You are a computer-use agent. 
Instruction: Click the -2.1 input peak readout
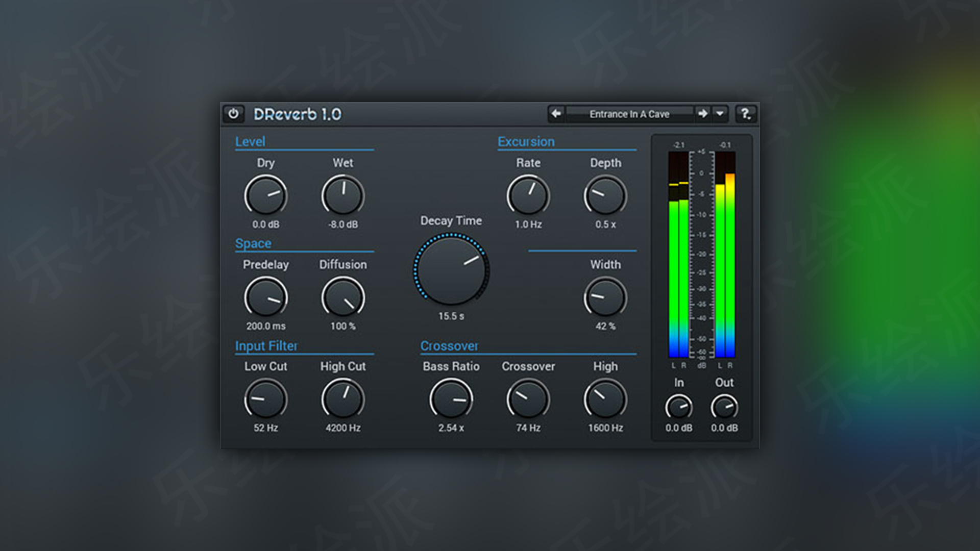point(678,145)
